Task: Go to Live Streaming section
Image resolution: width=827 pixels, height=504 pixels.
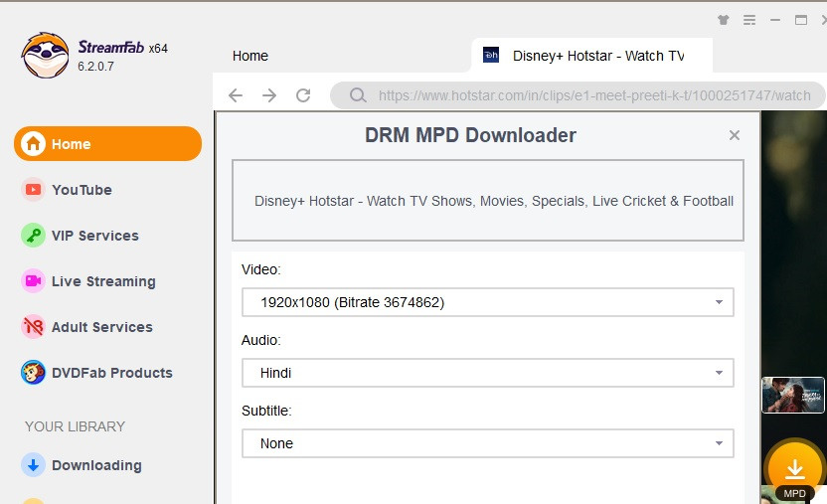Action: 102,281
